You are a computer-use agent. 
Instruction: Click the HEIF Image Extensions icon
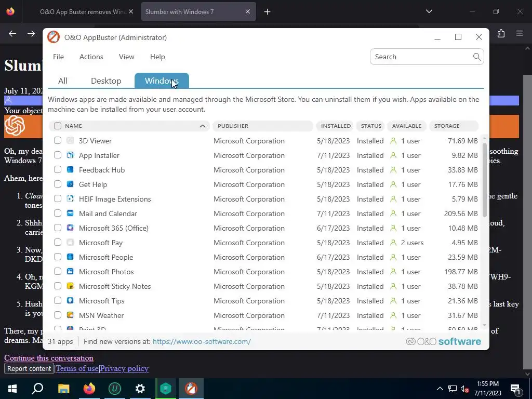[x=70, y=199]
